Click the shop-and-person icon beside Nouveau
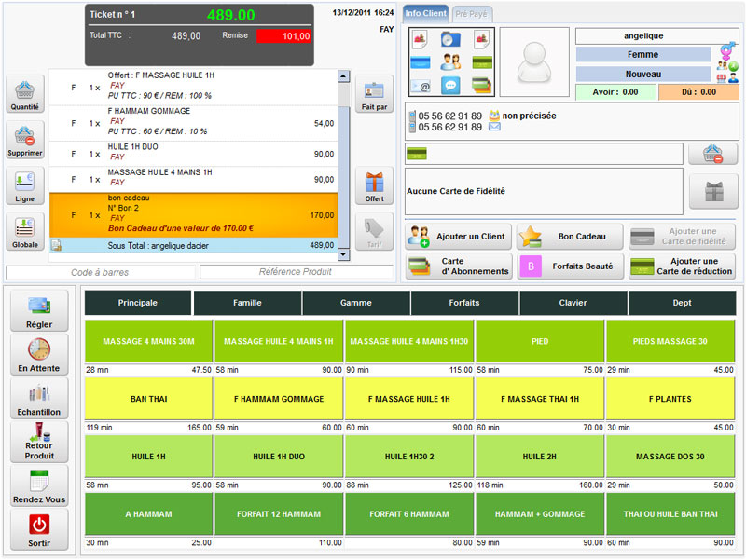This screenshot has width=746, height=560. (728, 78)
